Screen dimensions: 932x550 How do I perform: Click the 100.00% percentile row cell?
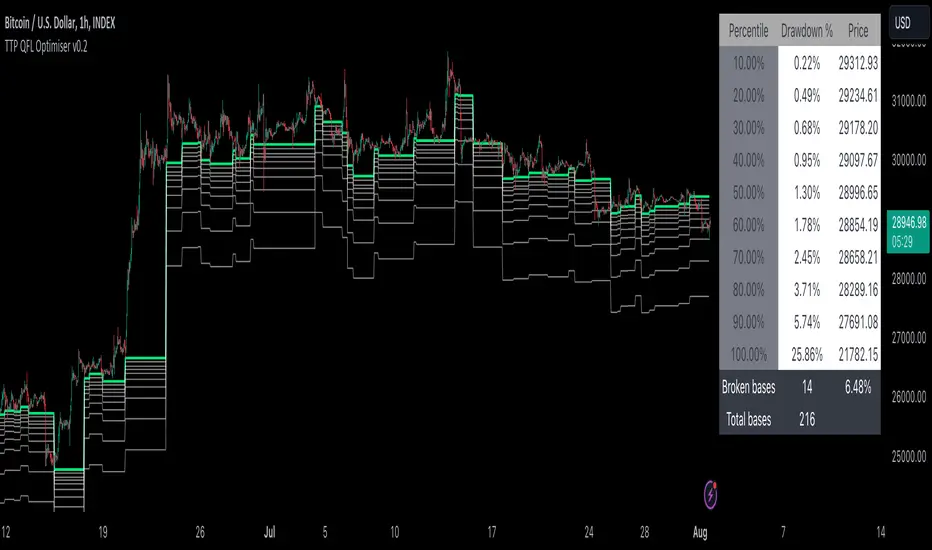click(748, 354)
